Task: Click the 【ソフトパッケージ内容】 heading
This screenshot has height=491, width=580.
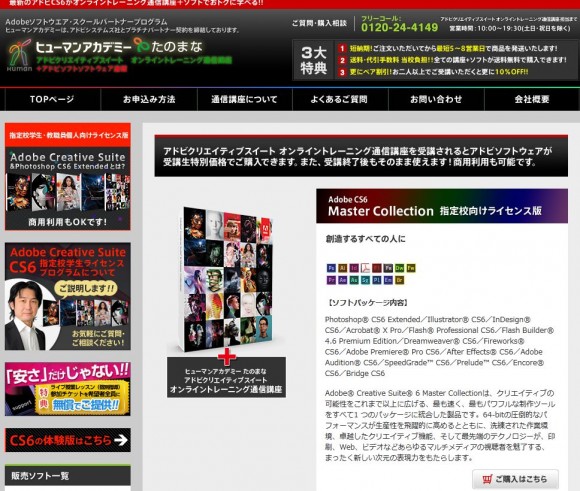Action: [368, 303]
